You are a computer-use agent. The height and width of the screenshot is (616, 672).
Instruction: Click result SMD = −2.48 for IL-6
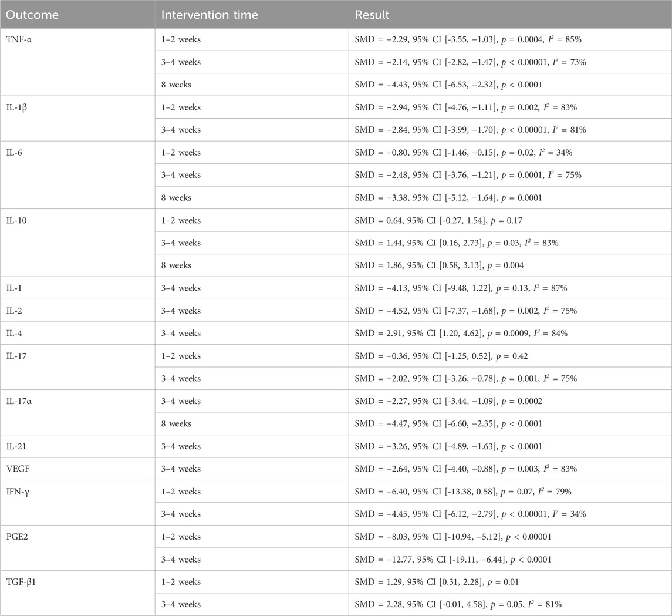click(x=510, y=175)
